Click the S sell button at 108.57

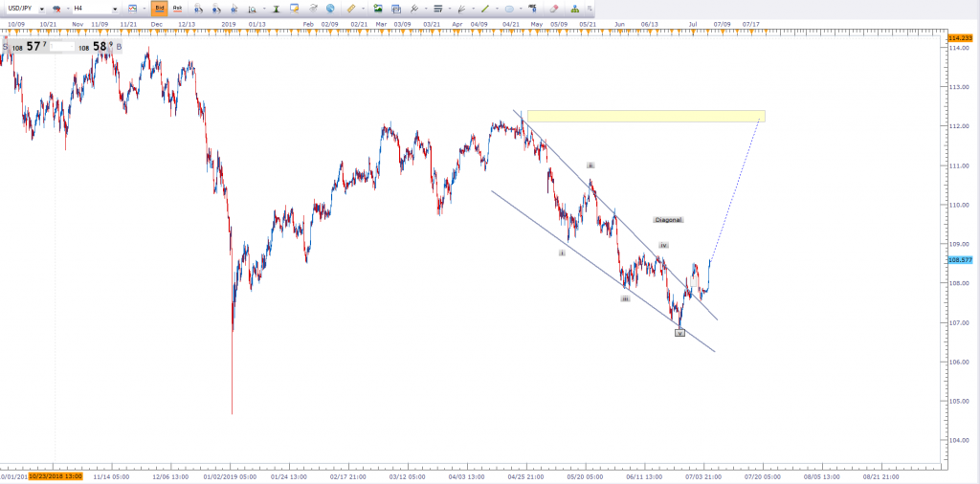coord(5,45)
